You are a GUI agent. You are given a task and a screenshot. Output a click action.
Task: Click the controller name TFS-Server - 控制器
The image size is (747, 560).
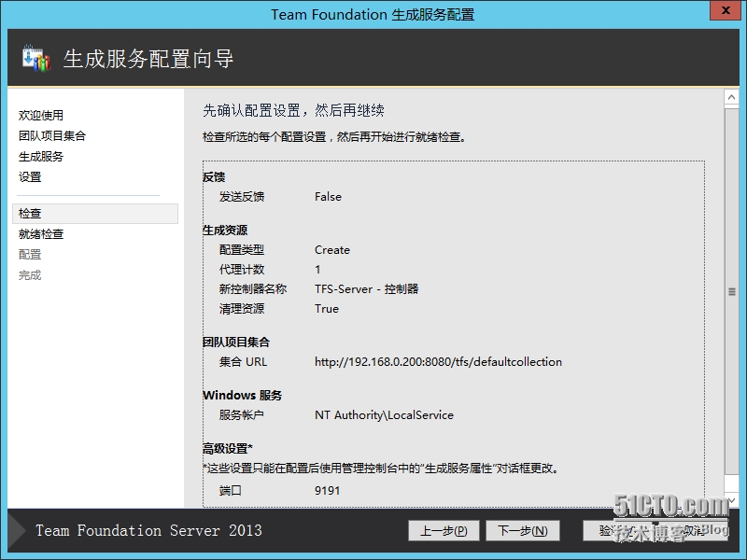pos(366,289)
